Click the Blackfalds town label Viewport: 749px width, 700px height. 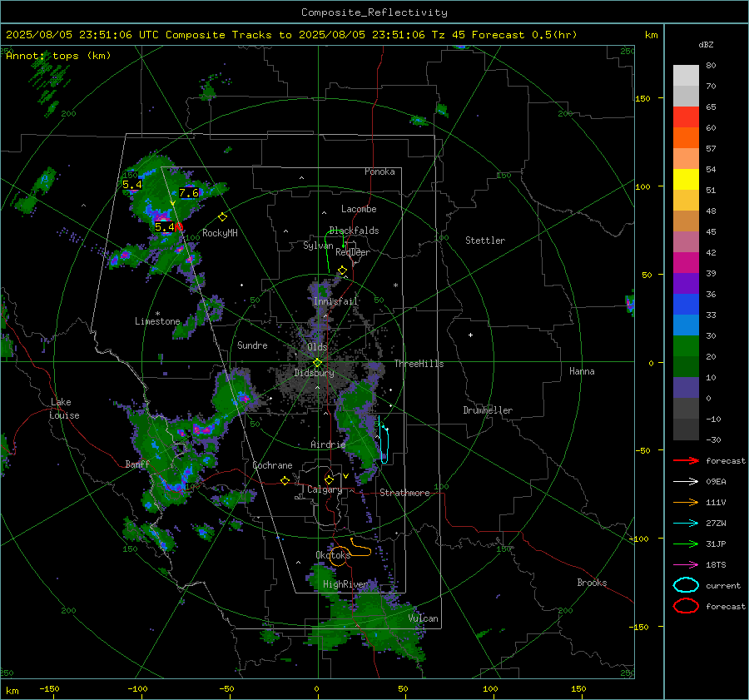tap(354, 231)
